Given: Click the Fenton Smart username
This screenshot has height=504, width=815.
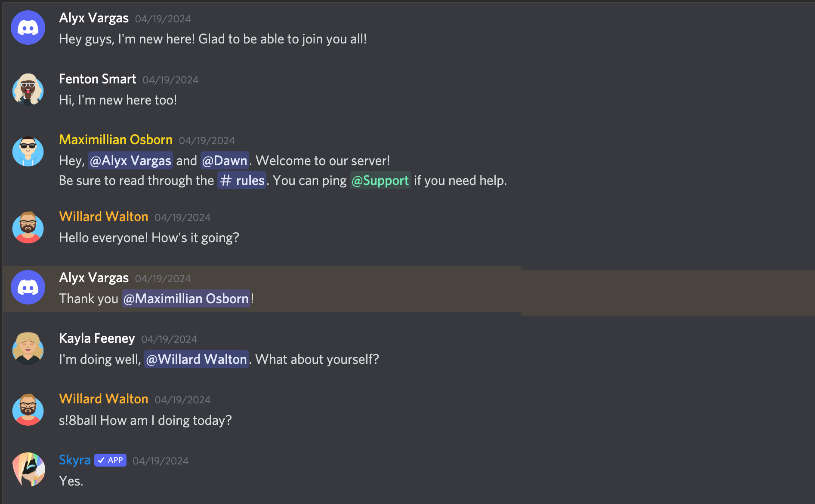Looking at the screenshot, I should click(97, 79).
